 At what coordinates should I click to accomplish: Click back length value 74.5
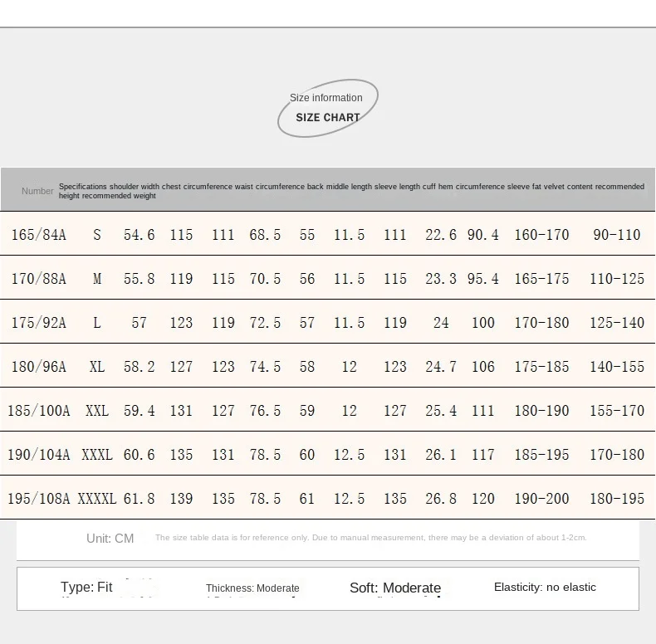coord(265,367)
